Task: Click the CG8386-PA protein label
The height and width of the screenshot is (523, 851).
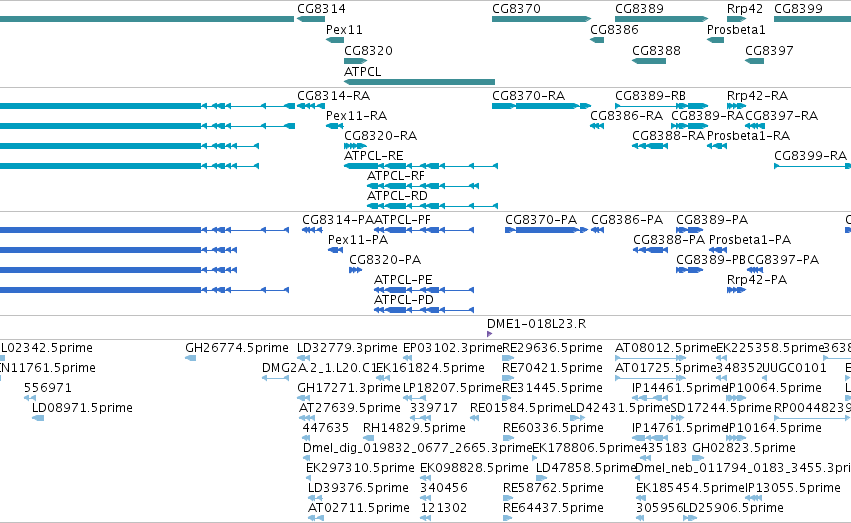Action: (627, 220)
